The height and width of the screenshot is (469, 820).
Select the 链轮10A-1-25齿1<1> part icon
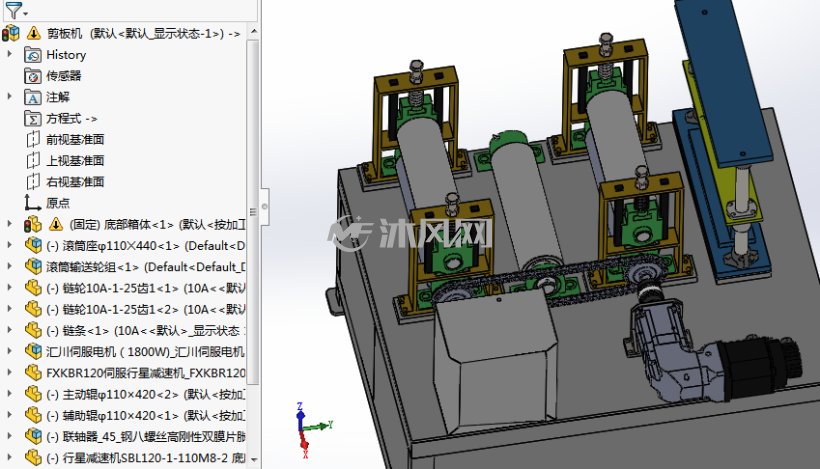[33, 288]
